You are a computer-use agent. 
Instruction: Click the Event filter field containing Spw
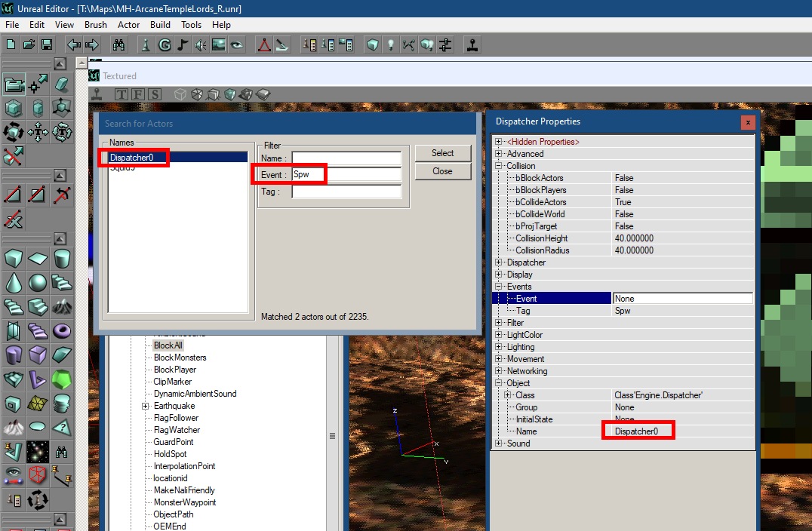pos(346,174)
